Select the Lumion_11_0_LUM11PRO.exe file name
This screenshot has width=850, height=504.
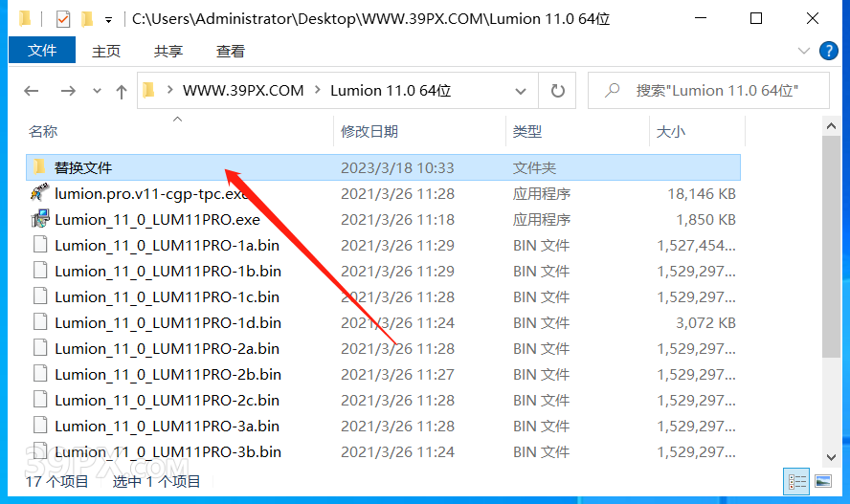coord(157,220)
